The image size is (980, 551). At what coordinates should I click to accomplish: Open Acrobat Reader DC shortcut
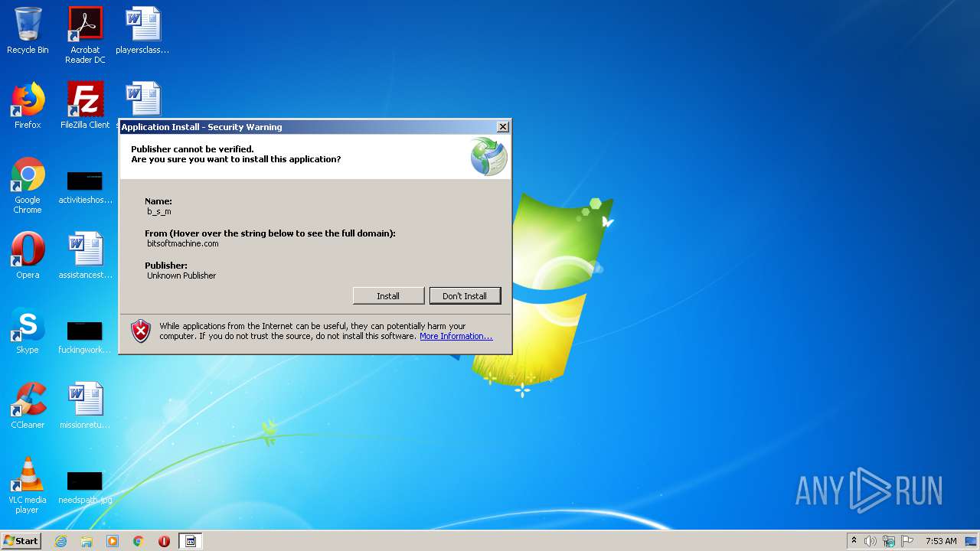tap(85, 35)
